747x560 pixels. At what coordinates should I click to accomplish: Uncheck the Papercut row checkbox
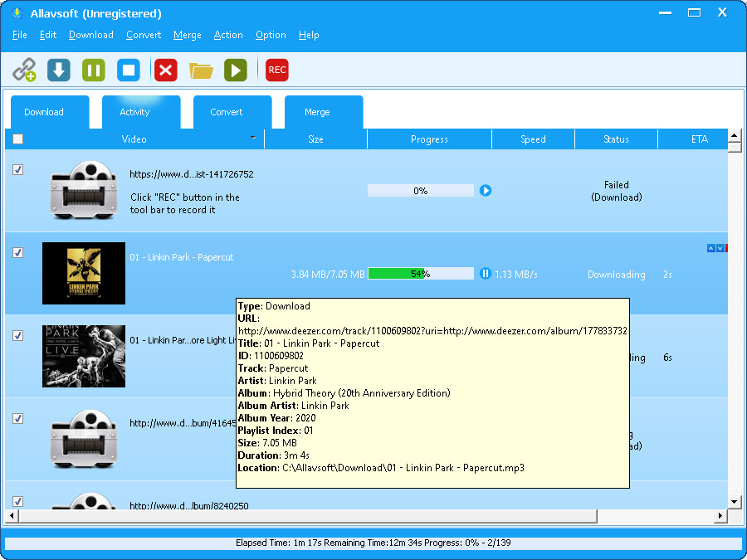pos(17,252)
